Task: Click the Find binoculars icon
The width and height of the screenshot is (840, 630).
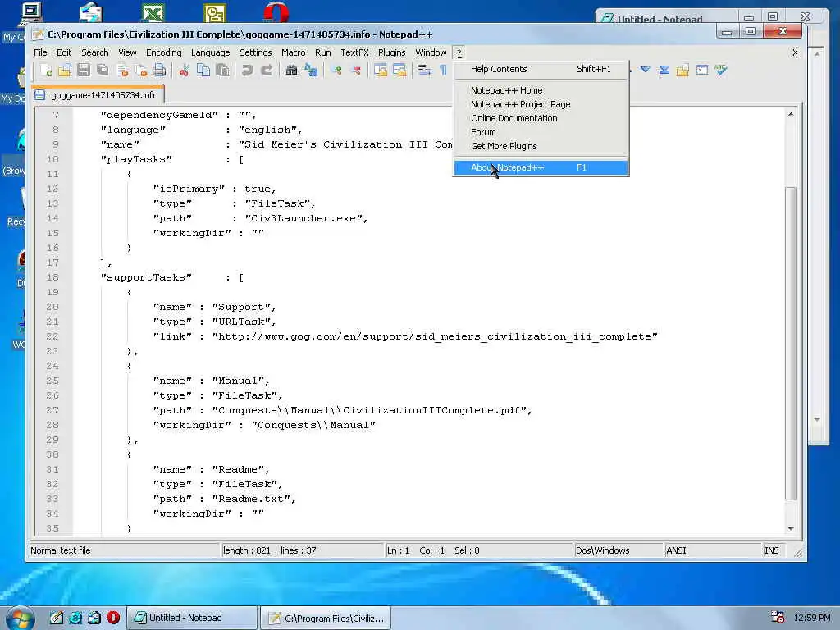Action: click(291, 71)
